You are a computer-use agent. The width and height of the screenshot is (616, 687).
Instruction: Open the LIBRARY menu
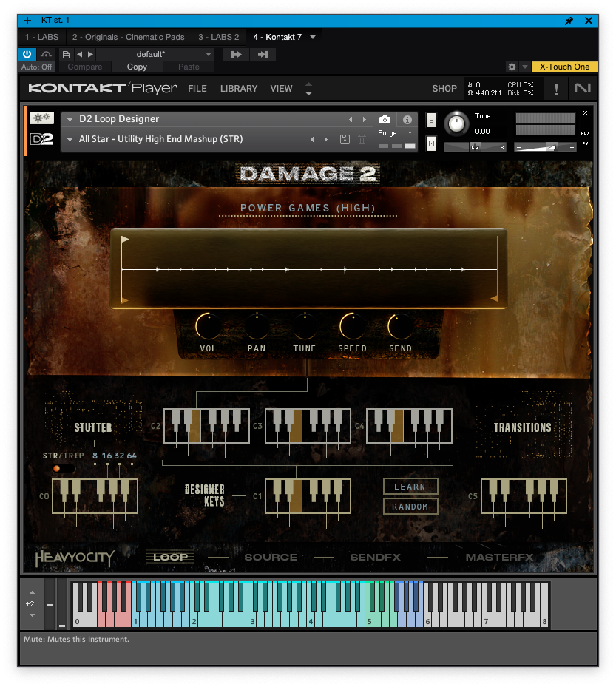[239, 89]
